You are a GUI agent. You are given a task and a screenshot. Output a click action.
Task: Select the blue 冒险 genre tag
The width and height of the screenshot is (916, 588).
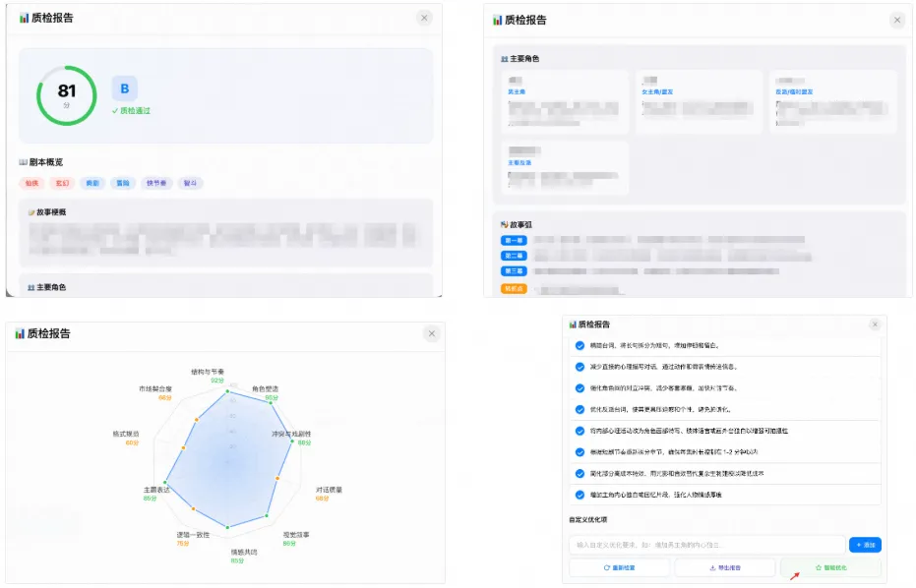[123, 183]
